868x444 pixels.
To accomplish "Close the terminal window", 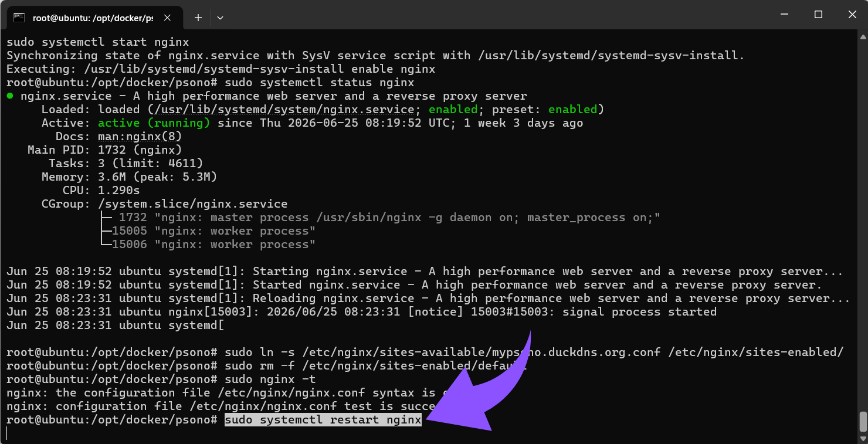I will [851, 15].
